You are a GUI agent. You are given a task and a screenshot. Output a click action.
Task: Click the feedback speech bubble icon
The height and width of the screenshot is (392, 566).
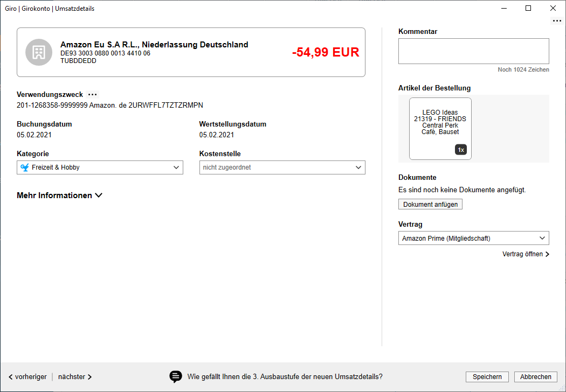(176, 376)
